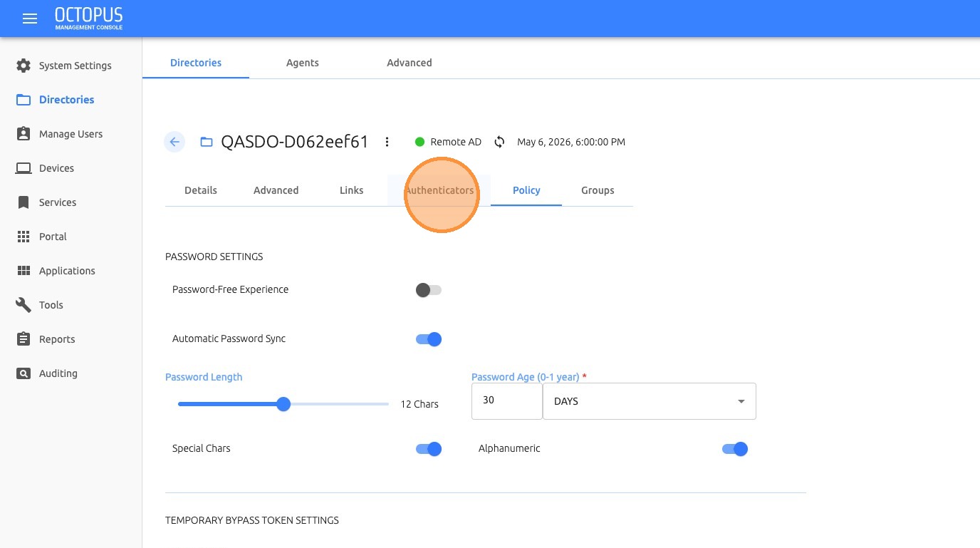Turn off Special Chars toggle
The image size is (980, 548).
pos(429,449)
